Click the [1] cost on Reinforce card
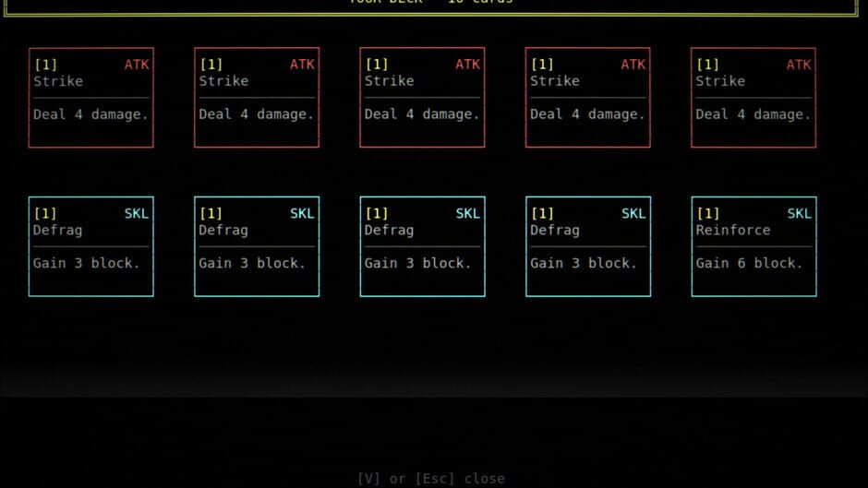Image resolution: width=868 pixels, height=488 pixels. pyautogui.click(x=707, y=214)
